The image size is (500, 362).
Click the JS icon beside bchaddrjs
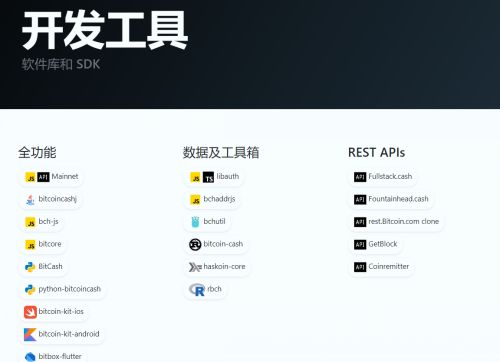coord(195,200)
